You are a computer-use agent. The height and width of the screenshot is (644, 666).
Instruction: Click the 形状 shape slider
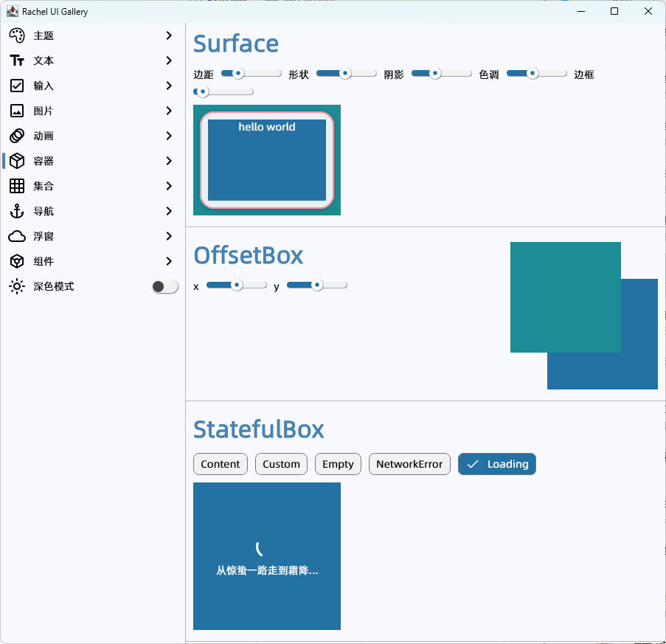pyautogui.click(x=346, y=74)
